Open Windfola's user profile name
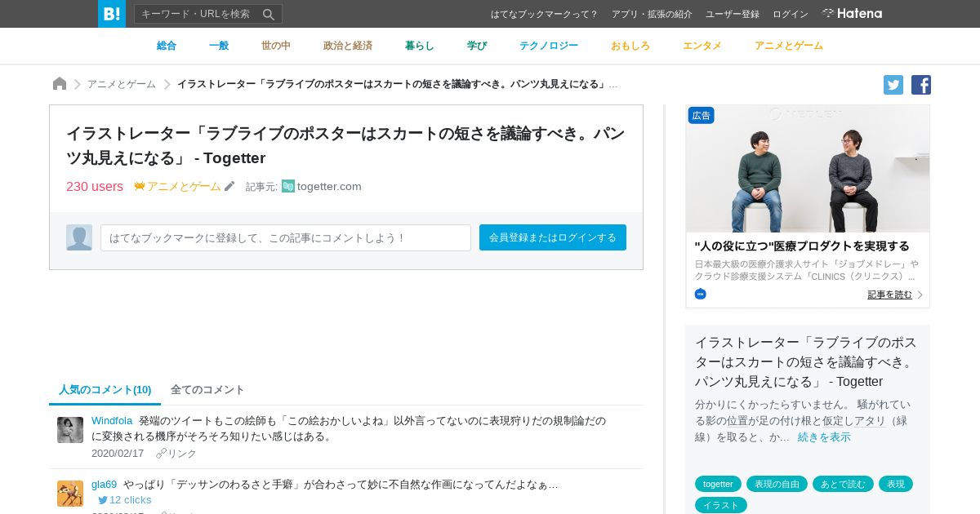The image size is (980, 514). pyautogui.click(x=112, y=421)
